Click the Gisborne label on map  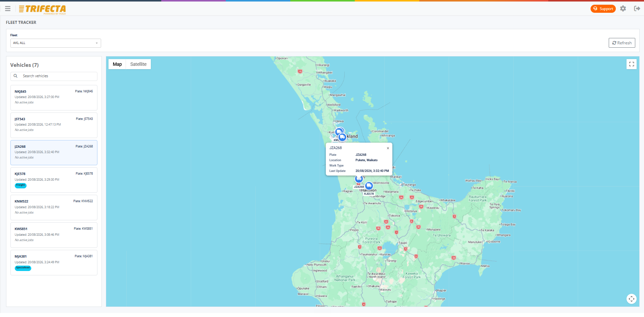494,241
